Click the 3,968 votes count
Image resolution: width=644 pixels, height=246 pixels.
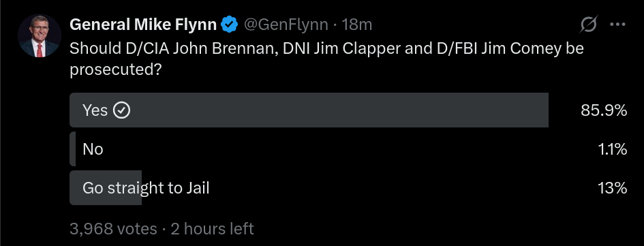(x=113, y=229)
